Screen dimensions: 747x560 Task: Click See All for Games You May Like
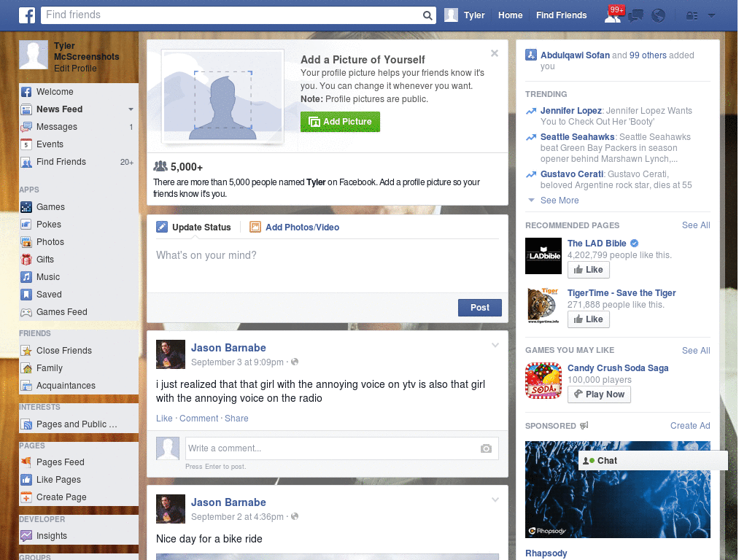(x=695, y=351)
